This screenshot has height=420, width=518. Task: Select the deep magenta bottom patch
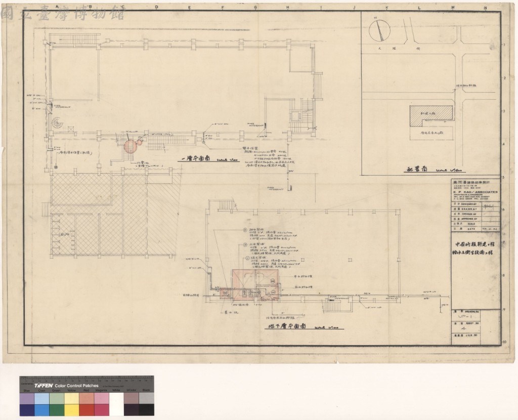tap(102, 410)
